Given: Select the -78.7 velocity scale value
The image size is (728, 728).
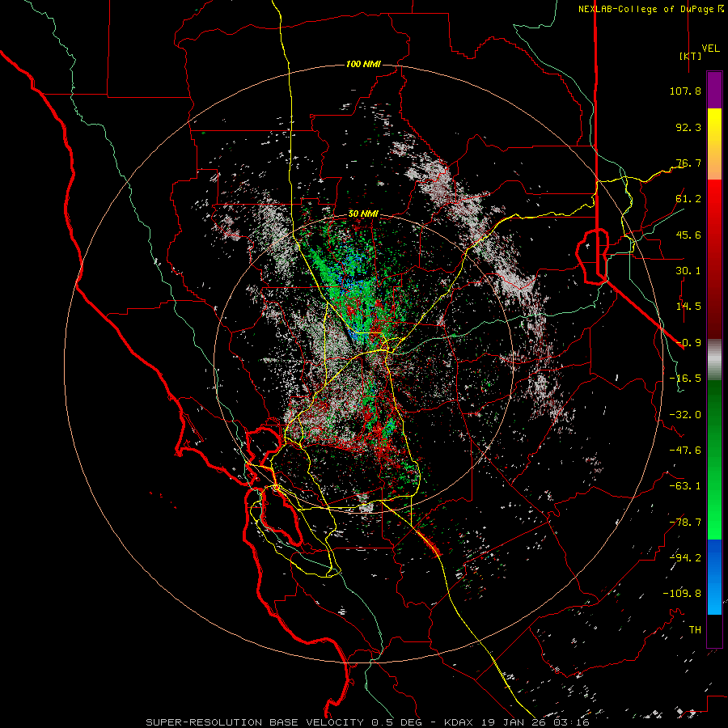Looking at the screenshot, I should coord(685,523).
